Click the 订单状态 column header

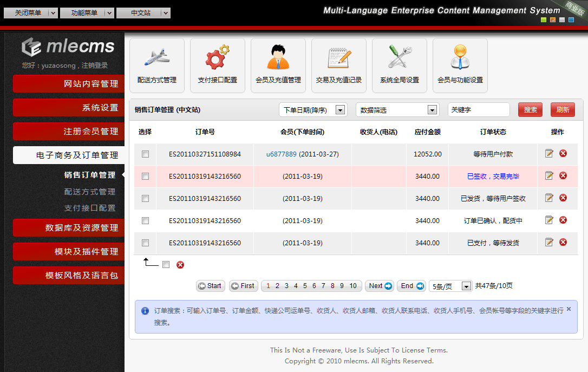[x=493, y=132]
